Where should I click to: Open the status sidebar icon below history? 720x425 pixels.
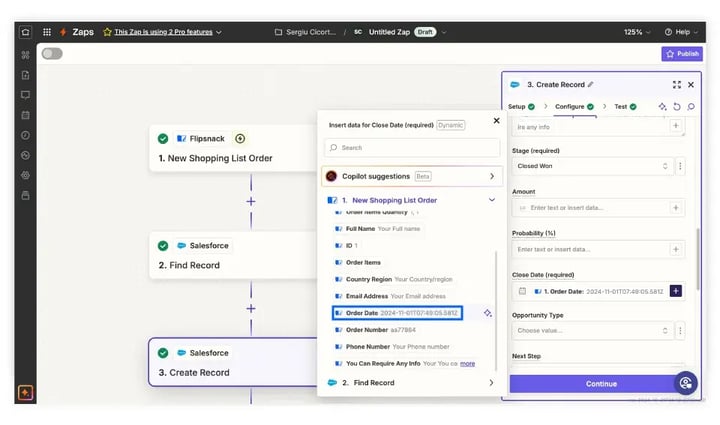(x=25, y=156)
